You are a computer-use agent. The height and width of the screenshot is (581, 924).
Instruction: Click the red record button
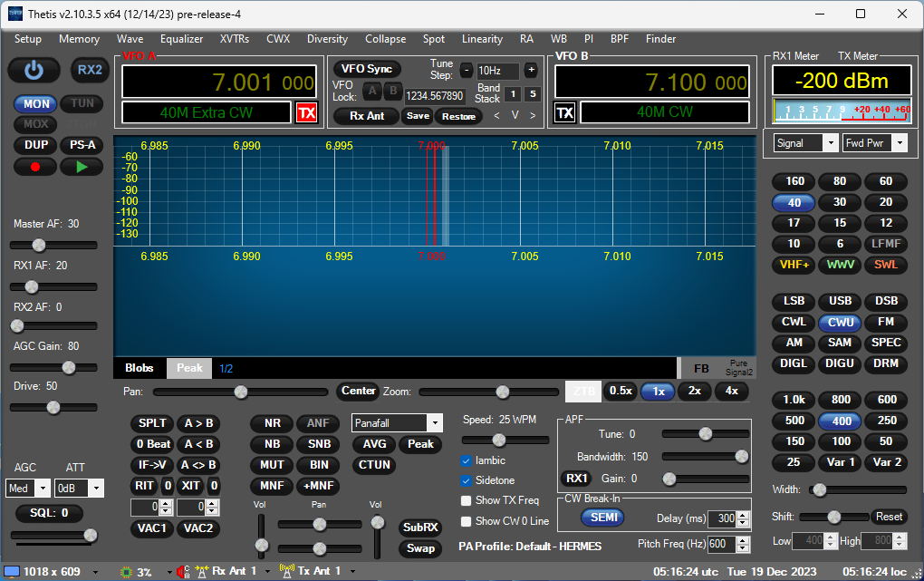35,167
